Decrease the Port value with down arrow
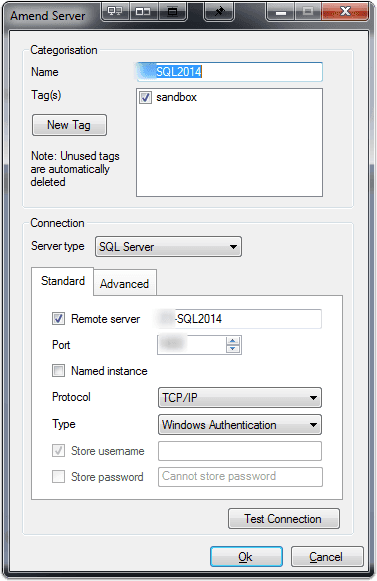Screen dimensions: 377x581 pos(232,349)
